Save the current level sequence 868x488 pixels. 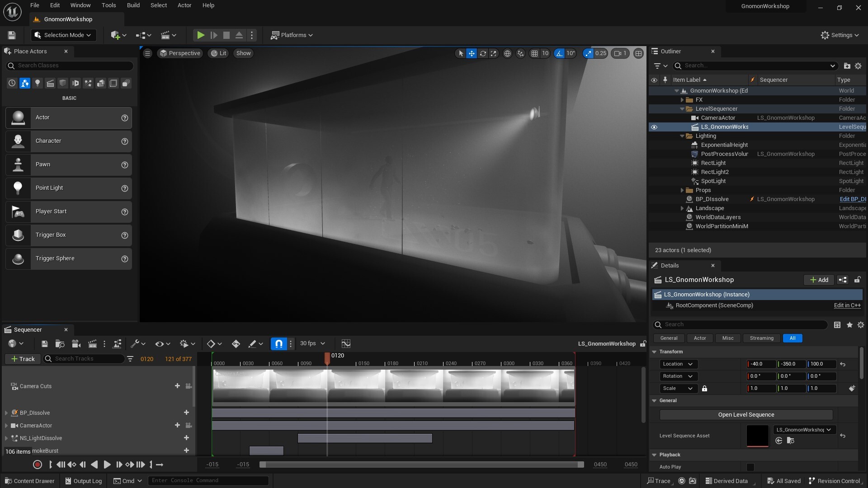[44, 343]
